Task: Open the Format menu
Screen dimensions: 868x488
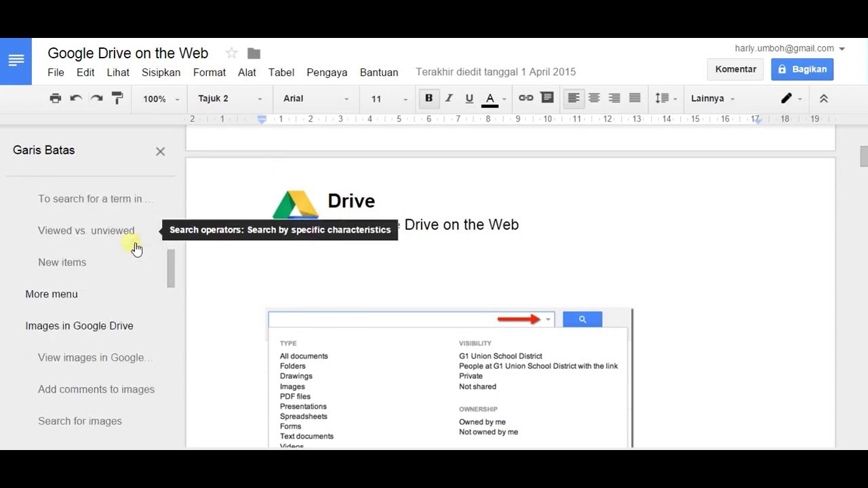Action: (x=210, y=73)
